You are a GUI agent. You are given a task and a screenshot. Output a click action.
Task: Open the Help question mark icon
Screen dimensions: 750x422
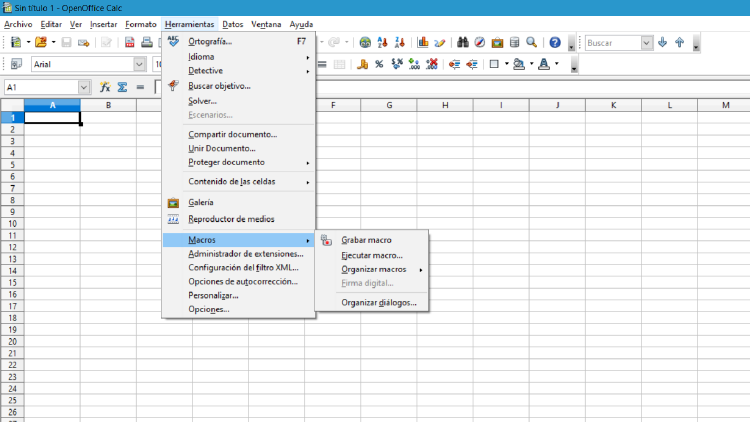tap(555, 43)
